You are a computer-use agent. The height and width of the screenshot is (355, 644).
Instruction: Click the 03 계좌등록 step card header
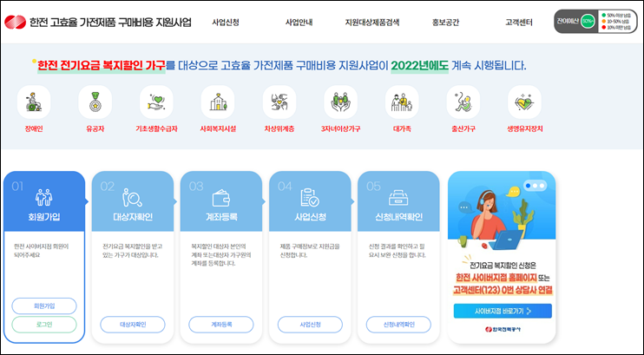(221, 201)
